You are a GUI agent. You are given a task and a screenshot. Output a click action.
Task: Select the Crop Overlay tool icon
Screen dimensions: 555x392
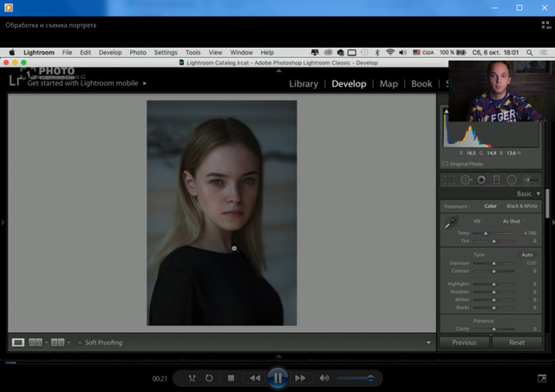pyautogui.click(x=449, y=180)
